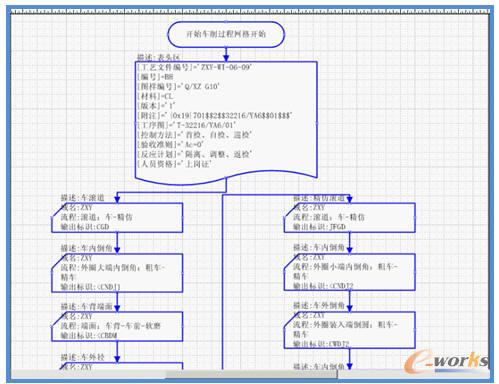Click the 描述:车外倒角 description label
Viewport: 499px width, 384px height.
319,305
